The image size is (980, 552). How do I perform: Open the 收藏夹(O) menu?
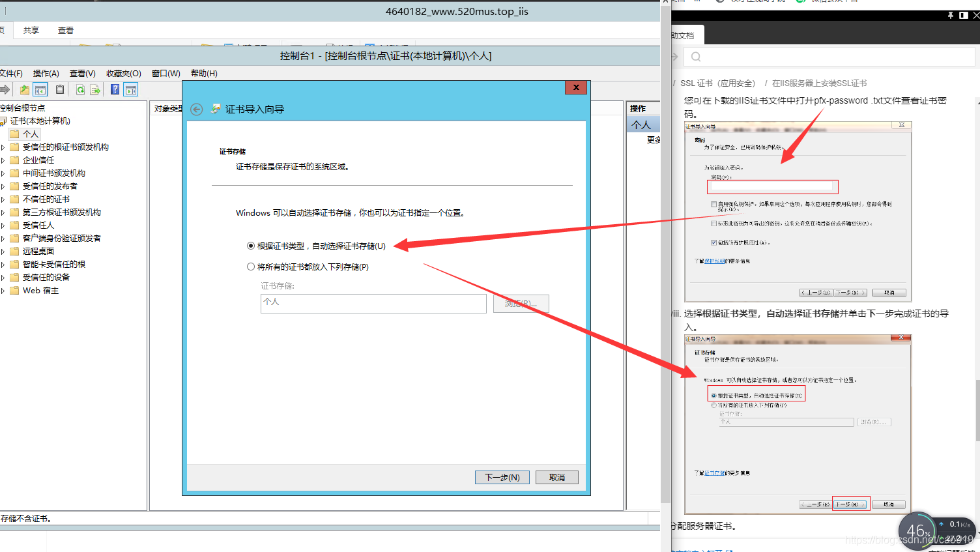click(x=124, y=74)
